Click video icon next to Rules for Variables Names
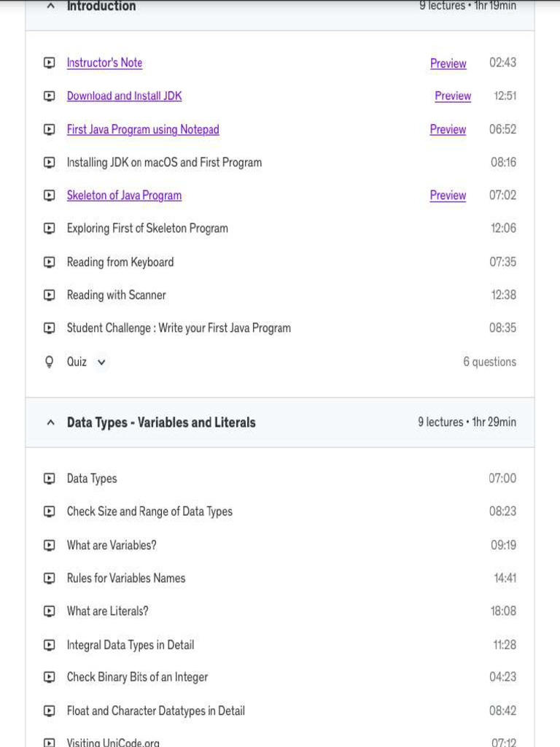This screenshot has height=747, width=560. click(x=49, y=578)
